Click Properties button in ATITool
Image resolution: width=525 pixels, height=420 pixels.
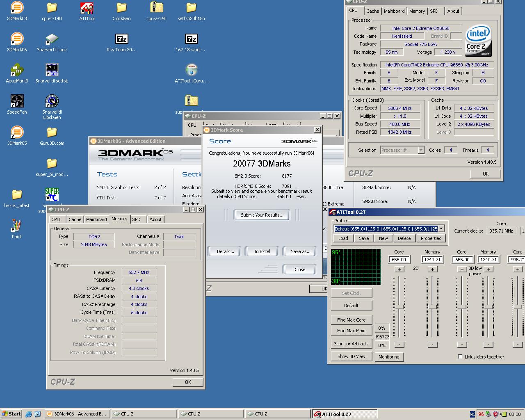(x=431, y=238)
